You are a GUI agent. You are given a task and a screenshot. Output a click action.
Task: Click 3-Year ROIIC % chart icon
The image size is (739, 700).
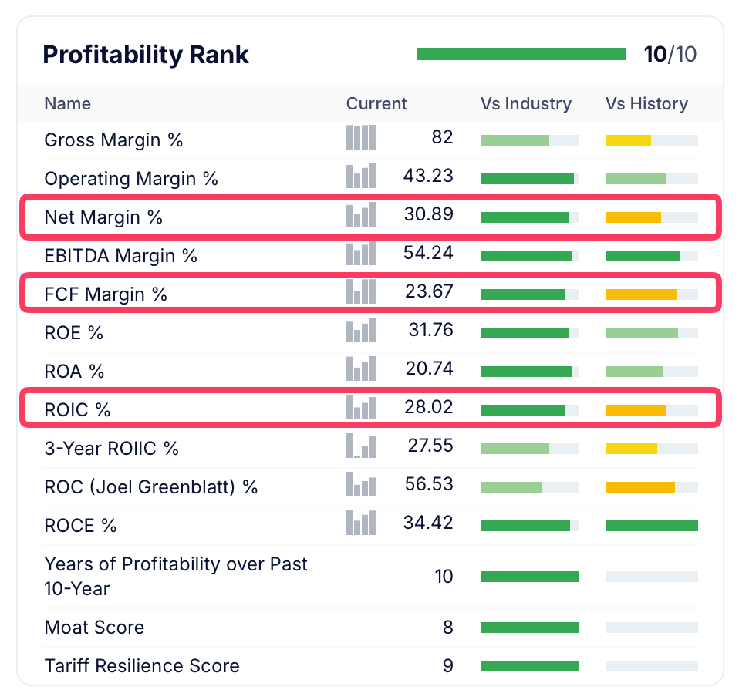coord(361,446)
